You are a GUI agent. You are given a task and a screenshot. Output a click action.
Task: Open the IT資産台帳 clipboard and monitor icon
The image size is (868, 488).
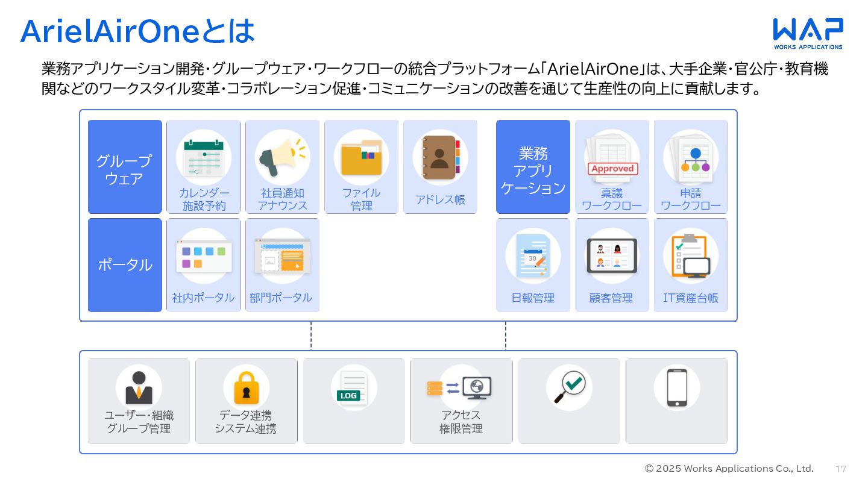coord(691,256)
